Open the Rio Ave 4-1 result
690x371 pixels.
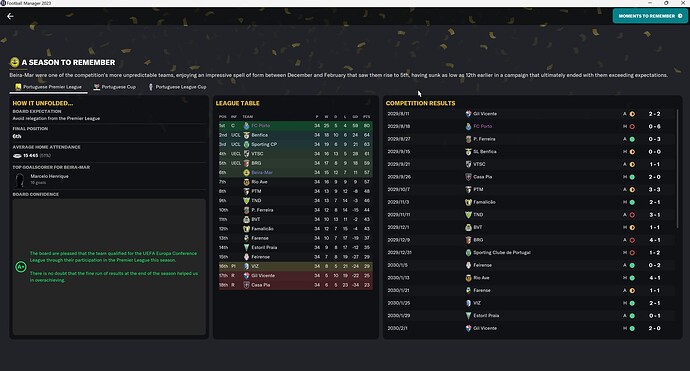pos(532,278)
